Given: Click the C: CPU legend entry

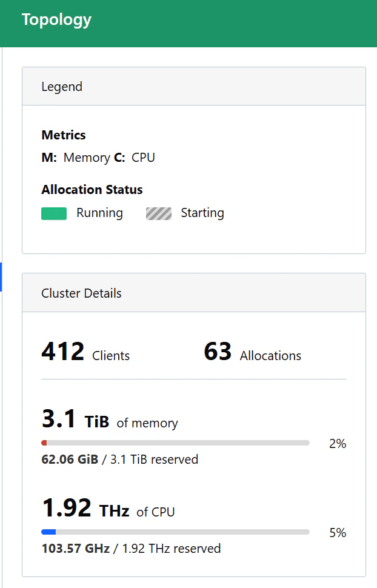Looking at the screenshot, I should 135,158.
